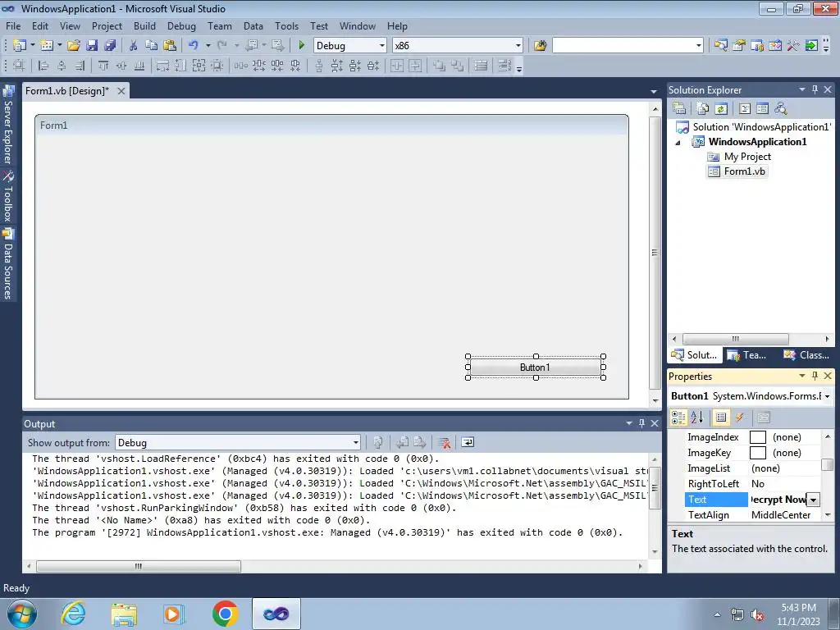This screenshot has width=840, height=630.
Task: Open the Build menu
Action: 144,25
